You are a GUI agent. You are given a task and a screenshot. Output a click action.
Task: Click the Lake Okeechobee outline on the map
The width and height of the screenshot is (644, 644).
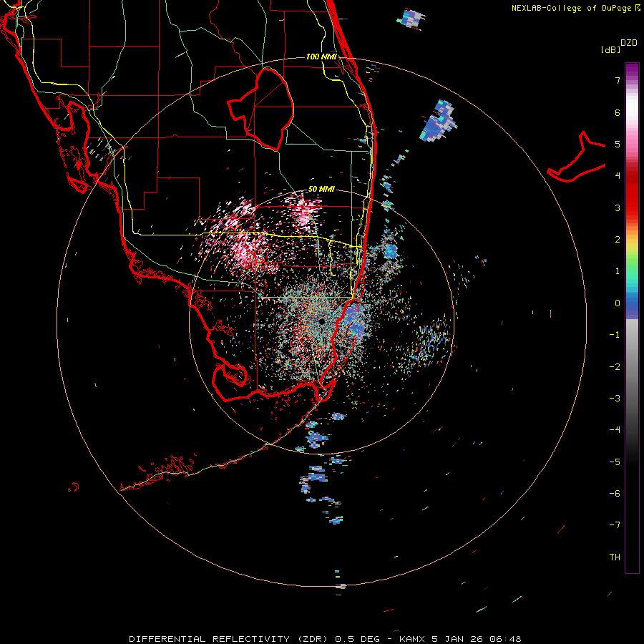tap(262, 109)
